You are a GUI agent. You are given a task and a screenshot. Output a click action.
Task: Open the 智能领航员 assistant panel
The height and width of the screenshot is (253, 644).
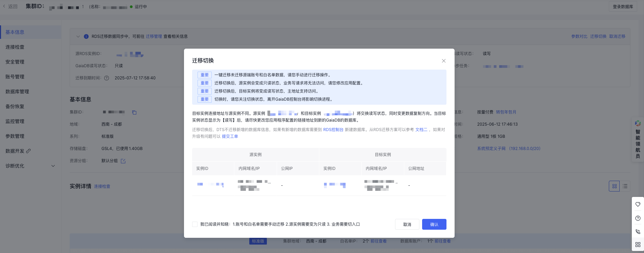638,139
